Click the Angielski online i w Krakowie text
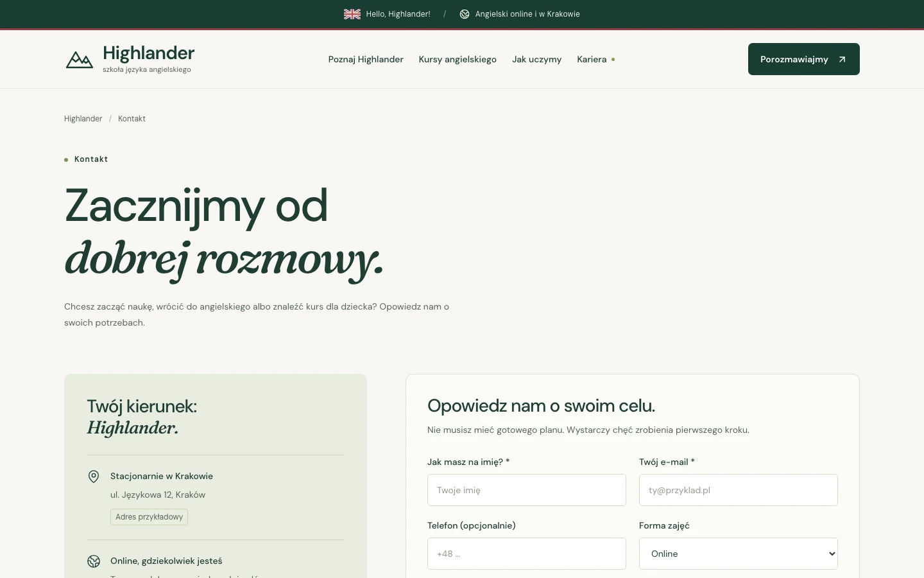The image size is (924, 578). coord(527,14)
